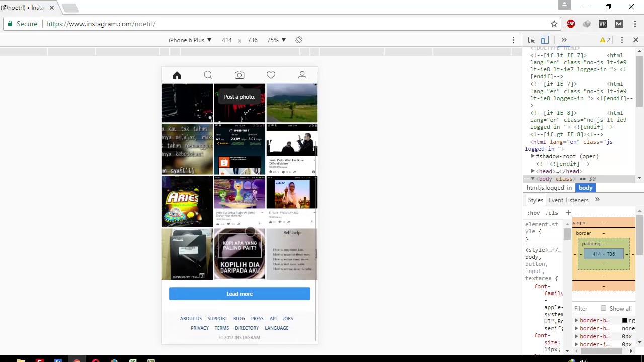Open the KOPI APA YANG PALING PAIT thumbnail

[239, 254]
